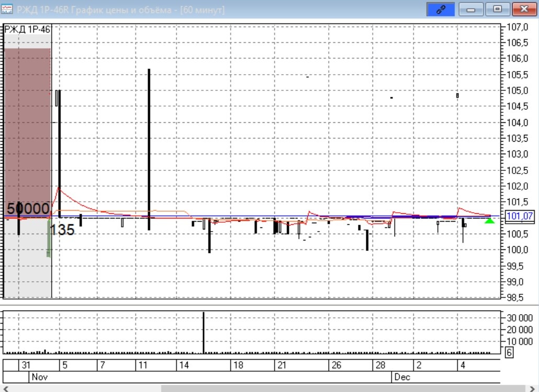Click the tall volume spike bar
This screenshot has height=392, width=539.
point(204,332)
